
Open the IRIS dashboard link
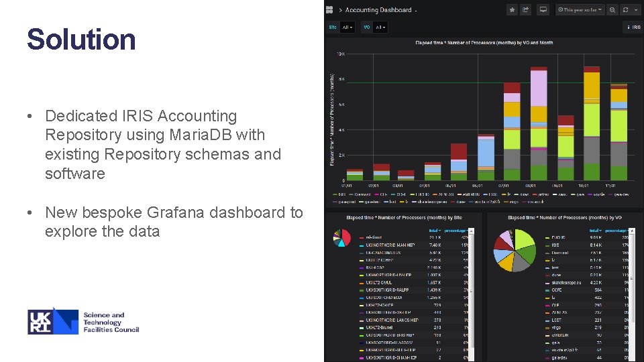point(634,27)
